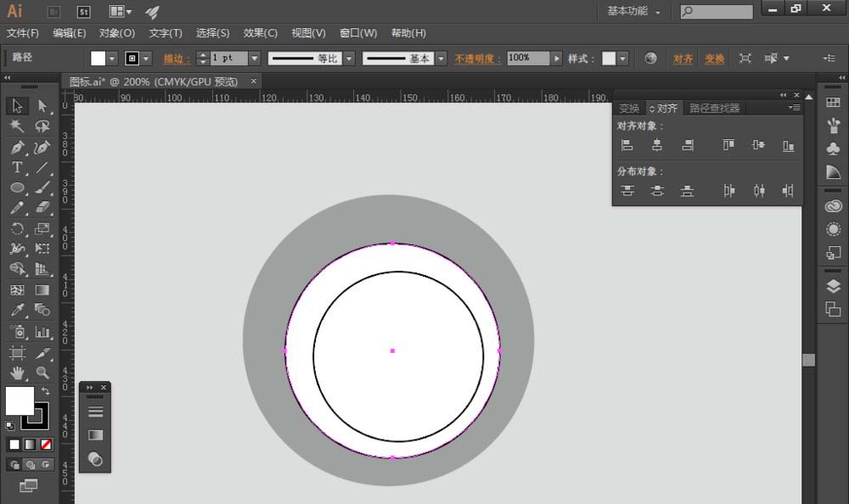This screenshot has width=849, height=504.
Task: Open the 效果(C) menu
Action: pyautogui.click(x=260, y=33)
